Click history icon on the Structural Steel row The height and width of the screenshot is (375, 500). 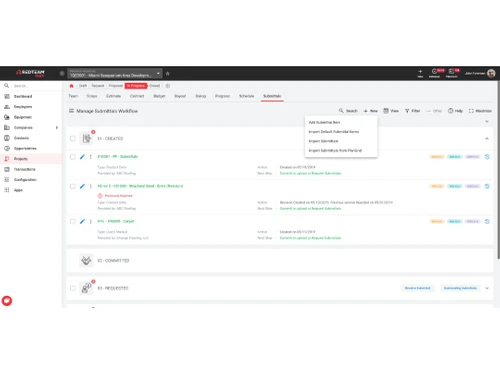tap(487, 186)
